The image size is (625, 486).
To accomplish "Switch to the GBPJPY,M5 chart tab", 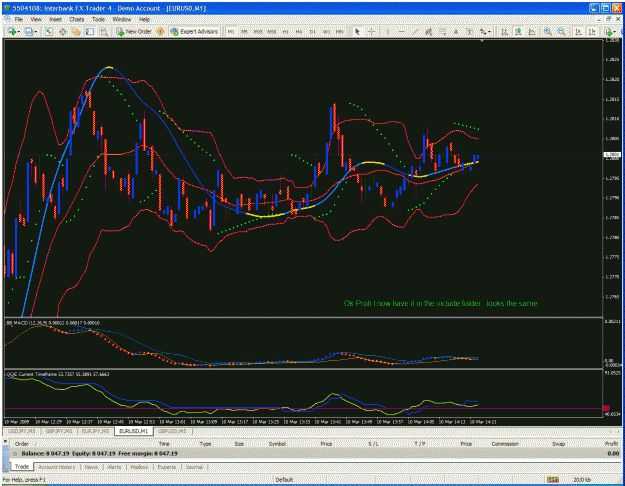I will click(59, 431).
